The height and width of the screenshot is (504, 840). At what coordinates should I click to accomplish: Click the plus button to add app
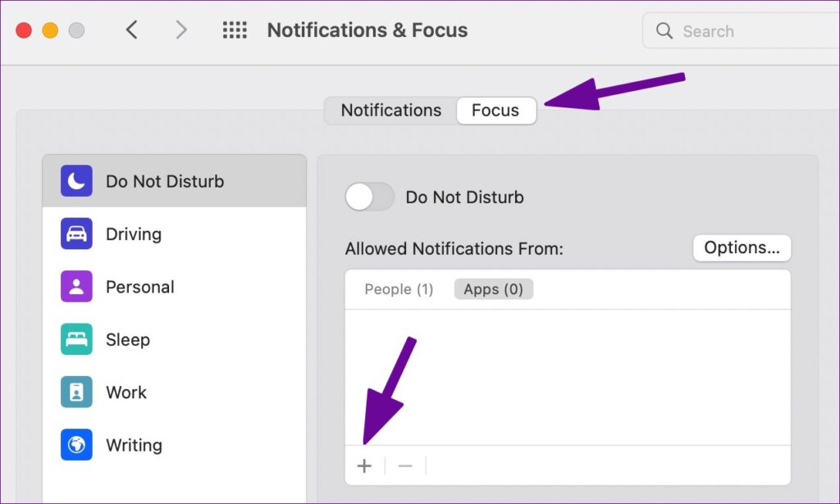point(364,466)
